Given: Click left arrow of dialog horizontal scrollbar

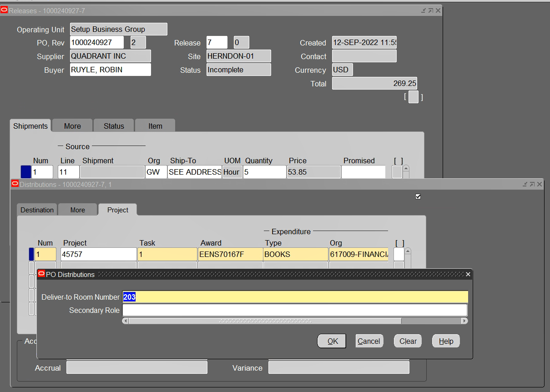Looking at the screenshot, I should [x=126, y=321].
